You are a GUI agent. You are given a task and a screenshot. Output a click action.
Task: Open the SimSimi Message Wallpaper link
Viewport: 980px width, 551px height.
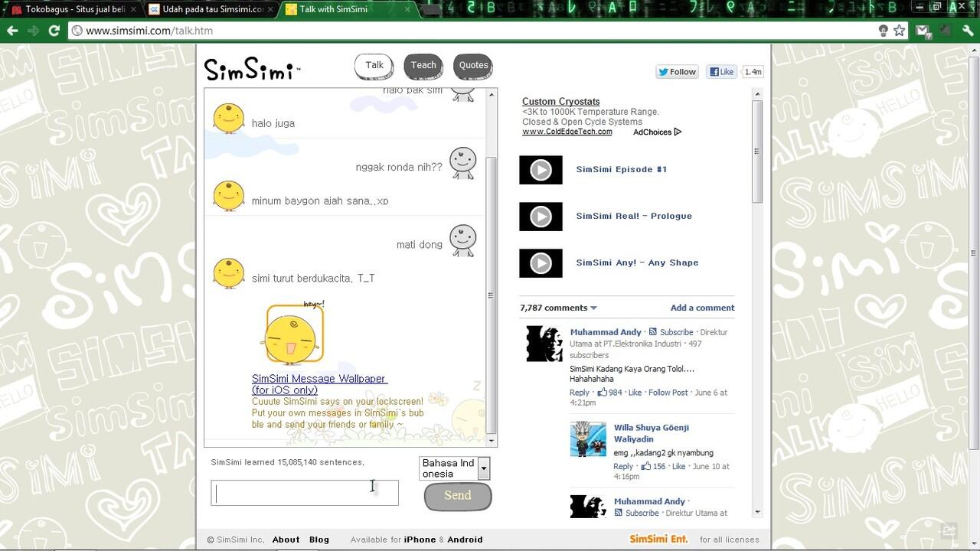click(319, 384)
